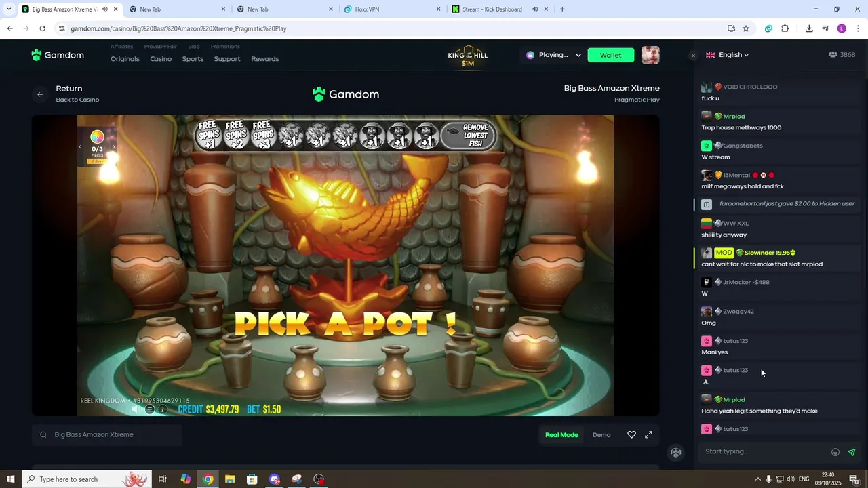Click Free Spins +3 modifier badge

(x=262, y=135)
